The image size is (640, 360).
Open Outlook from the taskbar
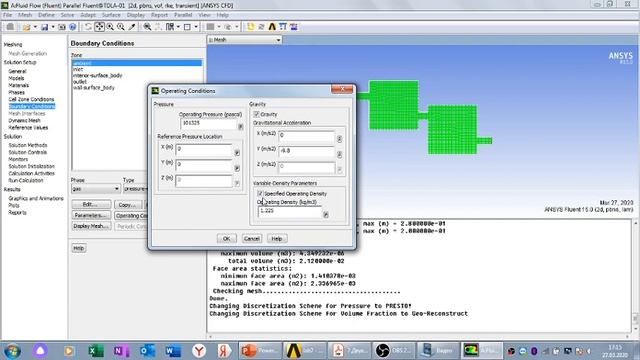point(147,351)
